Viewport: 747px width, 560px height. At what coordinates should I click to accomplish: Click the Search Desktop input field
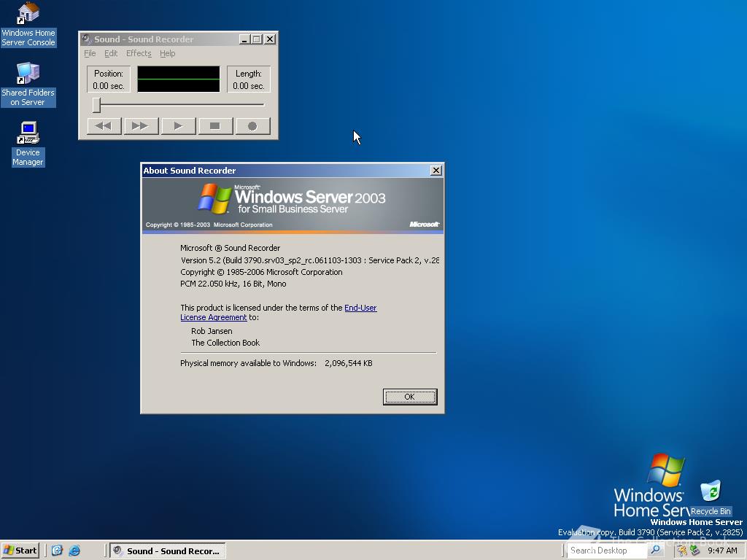pyautogui.click(x=607, y=551)
